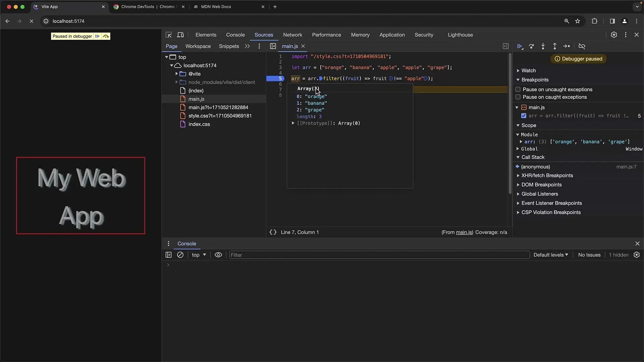This screenshot has height=362, width=644.
Task: Step into next function call
Action: pyautogui.click(x=543, y=46)
